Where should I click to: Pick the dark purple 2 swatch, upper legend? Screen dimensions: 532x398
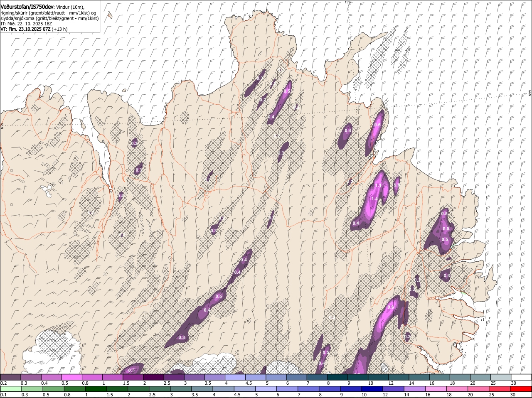[x=153, y=377]
